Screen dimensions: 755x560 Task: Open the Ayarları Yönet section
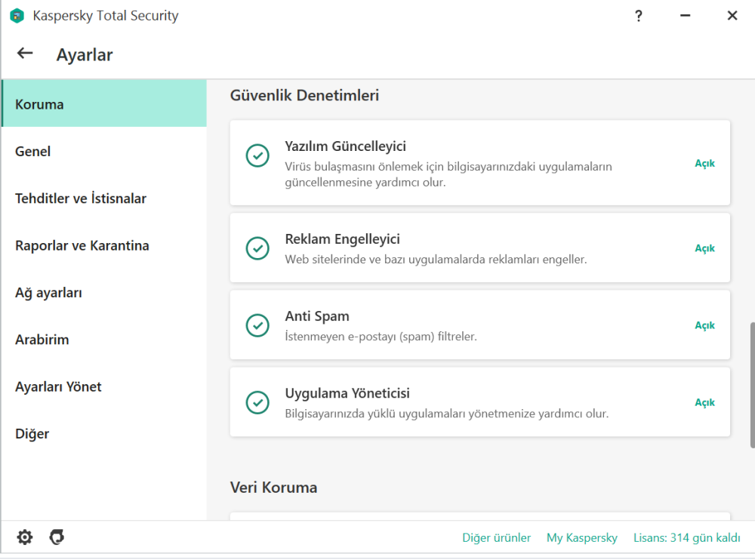tap(104, 386)
